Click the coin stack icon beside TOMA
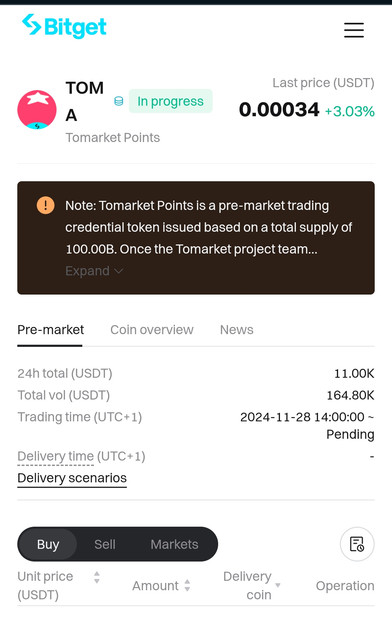 click(118, 101)
